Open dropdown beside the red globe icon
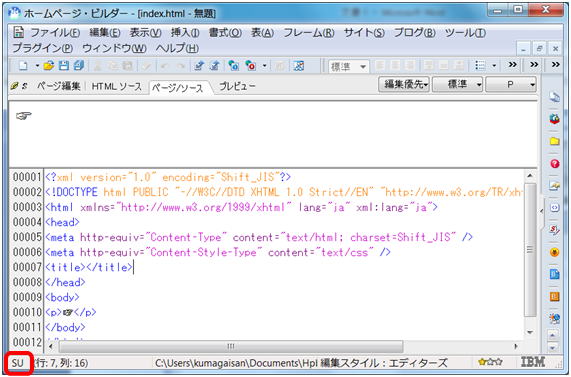The image size is (571, 377). 264,66
